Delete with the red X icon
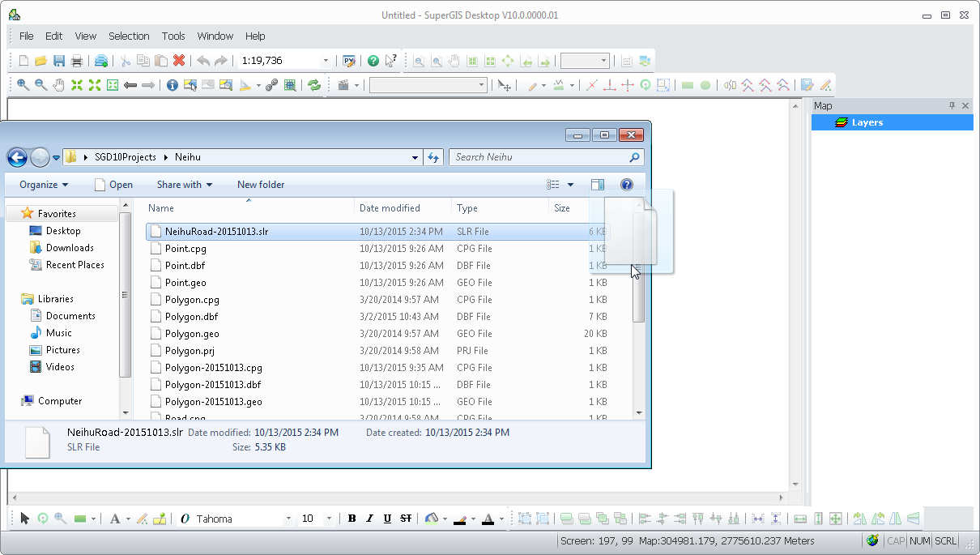Image resolution: width=980 pixels, height=555 pixels. click(179, 61)
